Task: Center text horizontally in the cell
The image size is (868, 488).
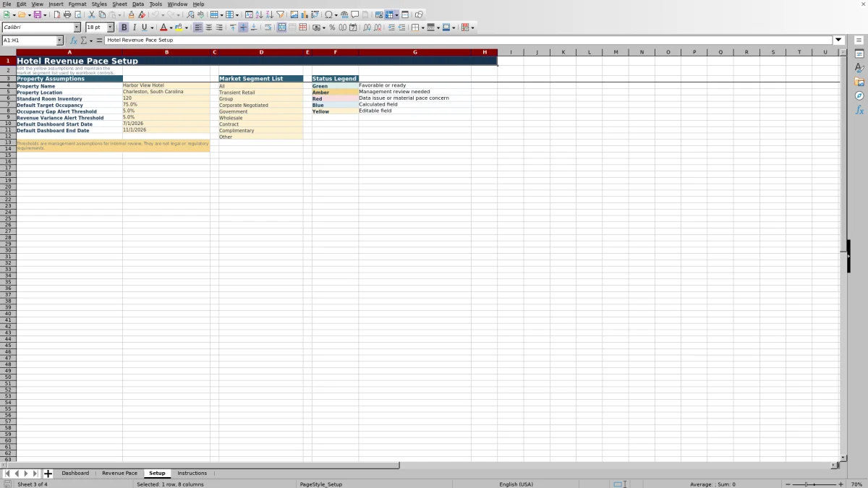Action: pos(209,27)
